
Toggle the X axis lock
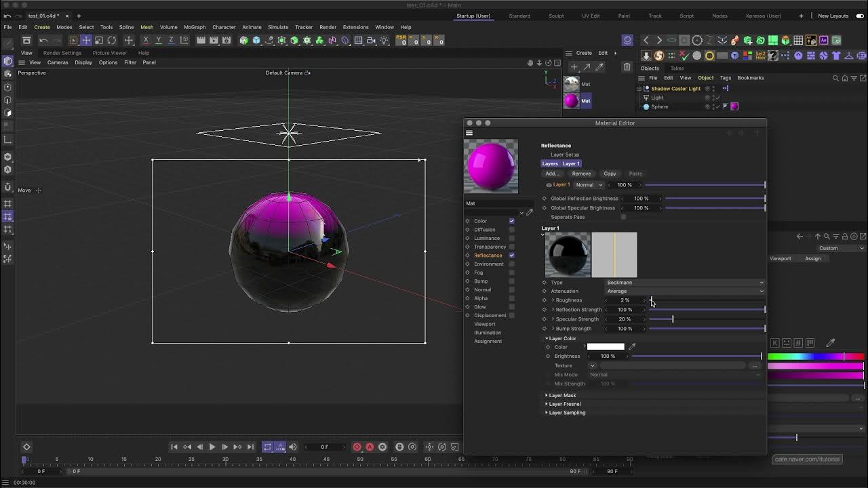146,41
